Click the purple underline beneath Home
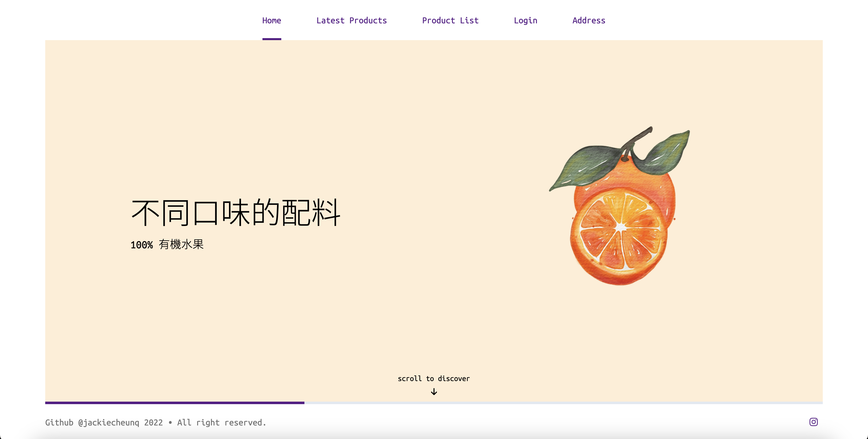868x439 pixels. (x=272, y=39)
